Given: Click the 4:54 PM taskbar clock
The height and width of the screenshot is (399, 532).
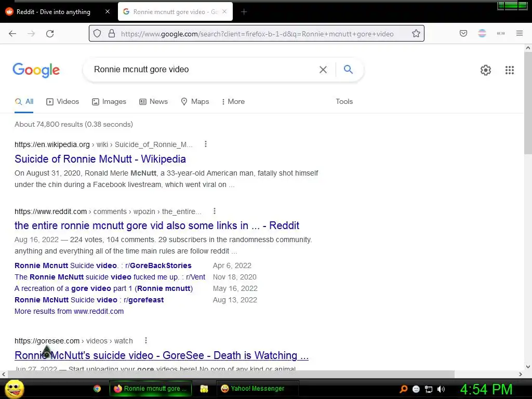Looking at the screenshot, I should point(486,389).
